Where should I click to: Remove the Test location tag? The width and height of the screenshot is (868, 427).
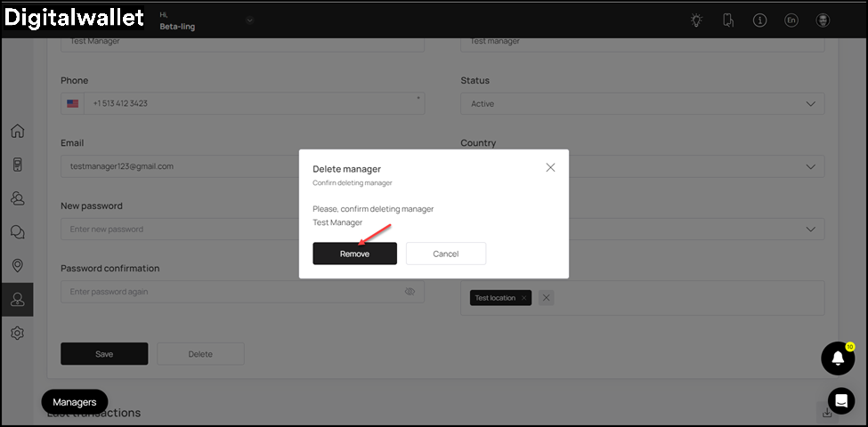(523, 298)
